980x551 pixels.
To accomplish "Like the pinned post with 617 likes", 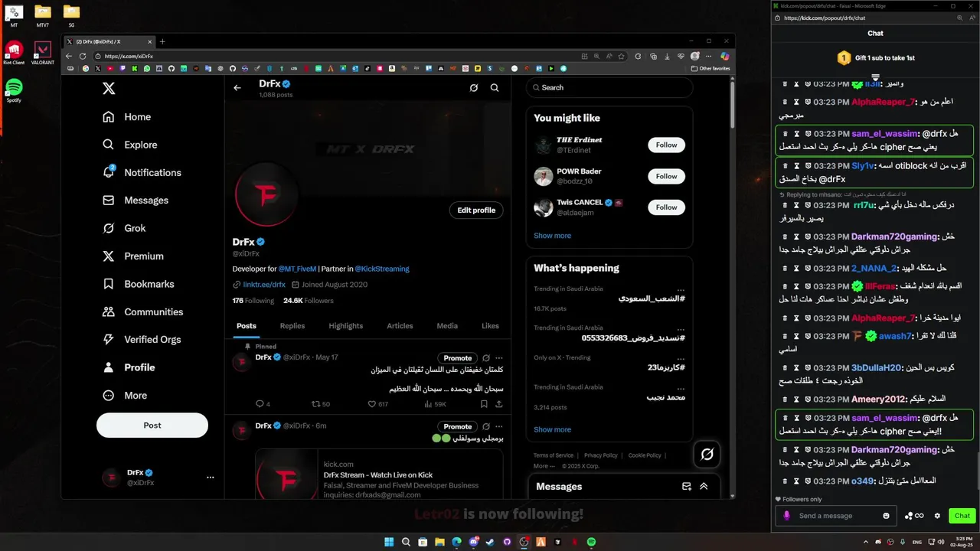I will click(377, 404).
